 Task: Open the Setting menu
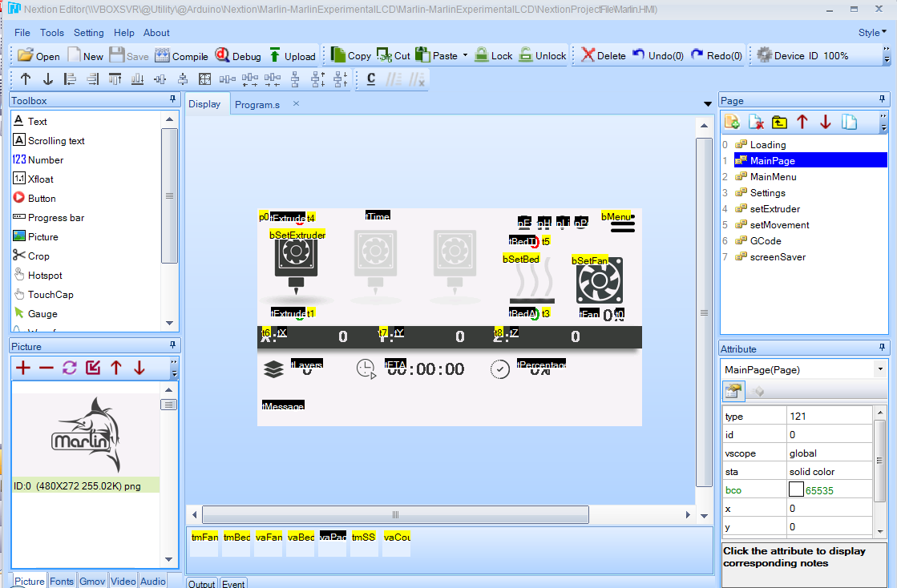pyautogui.click(x=89, y=33)
